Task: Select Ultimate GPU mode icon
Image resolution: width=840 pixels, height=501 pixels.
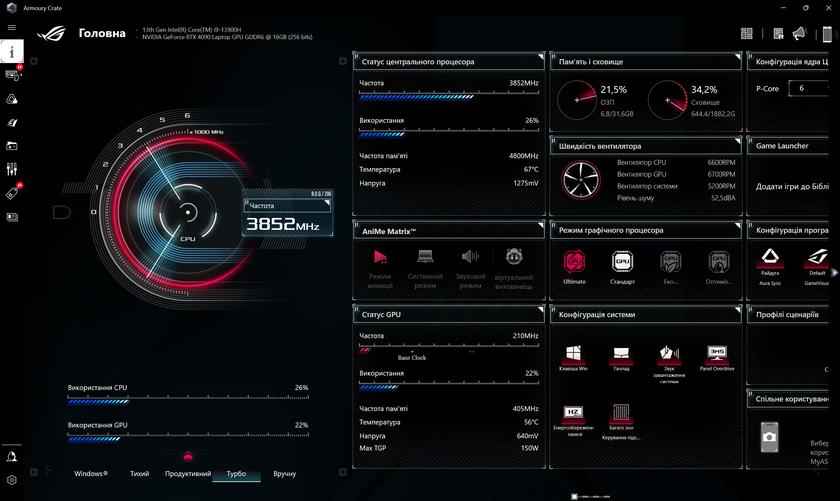Action: (574, 263)
